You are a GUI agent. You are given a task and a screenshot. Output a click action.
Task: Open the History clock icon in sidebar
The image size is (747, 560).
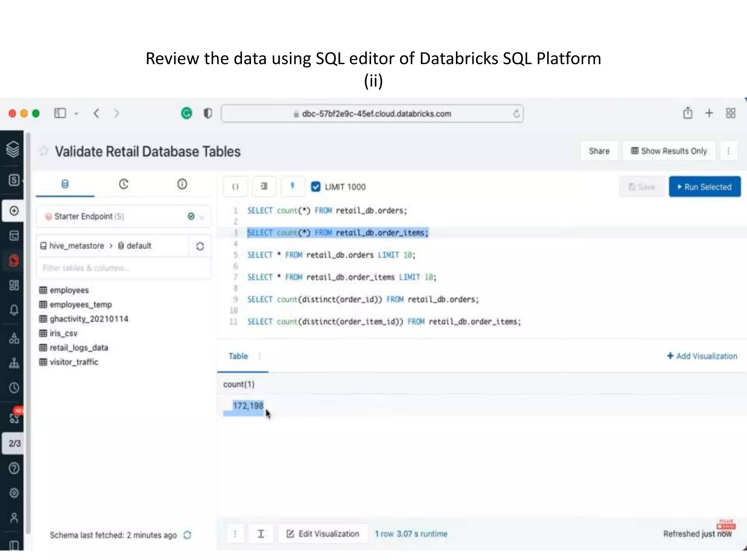(x=14, y=388)
